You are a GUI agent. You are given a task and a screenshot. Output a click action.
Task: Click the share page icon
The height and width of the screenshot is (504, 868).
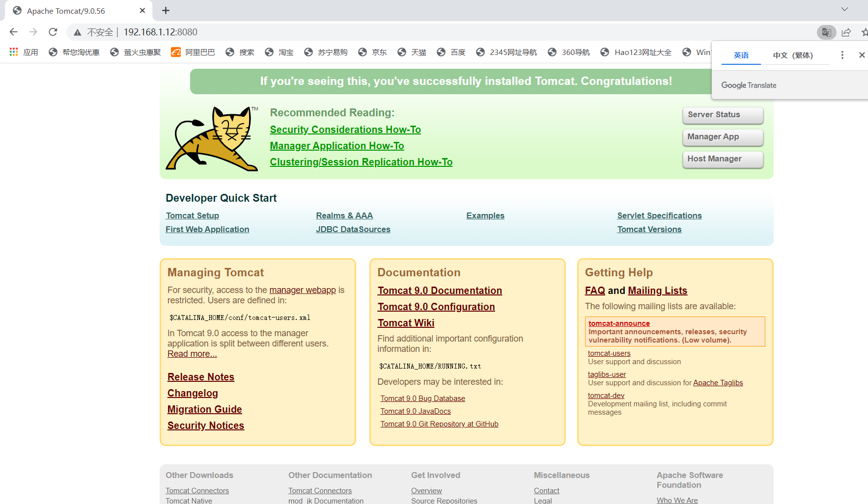[846, 32]
